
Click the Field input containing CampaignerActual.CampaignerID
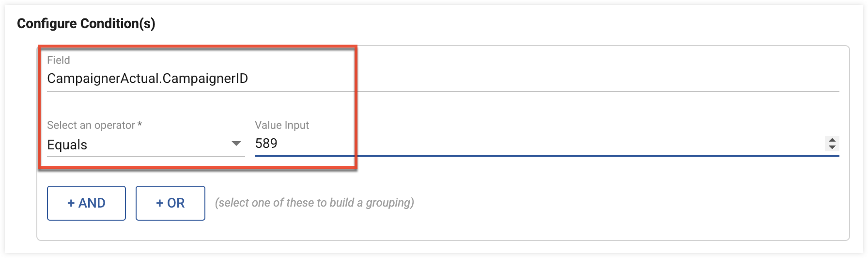tap(443, 79)
